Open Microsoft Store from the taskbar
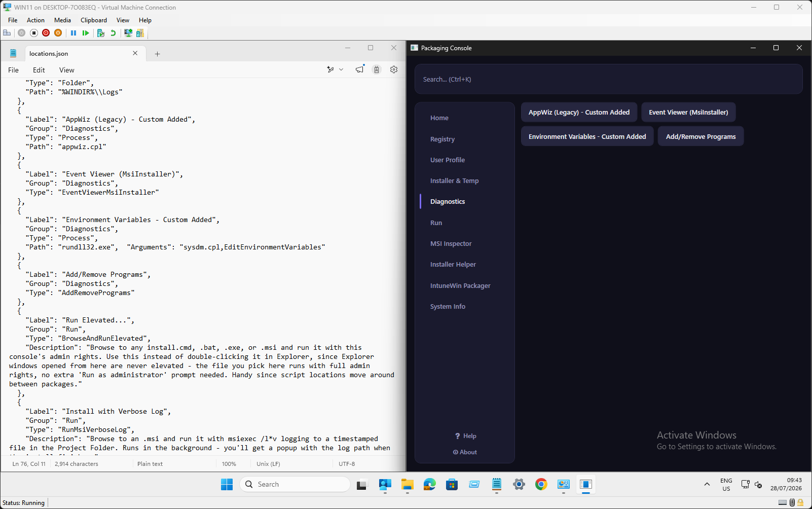This screenshot has height=509, width=812. 452,485
